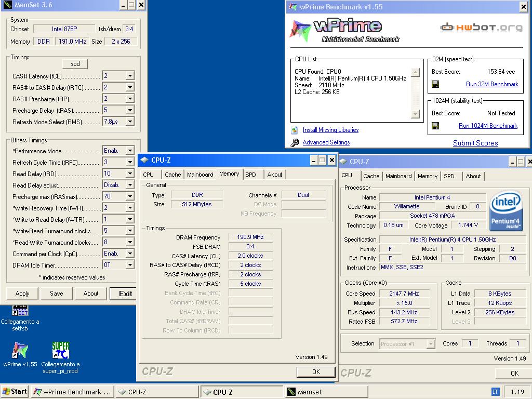Click the DRAM Frequency value 190.9 MHz
Image resolution: width=532 pixels, height=399 pixels.
pyautogui.click(x=250, y=237)
